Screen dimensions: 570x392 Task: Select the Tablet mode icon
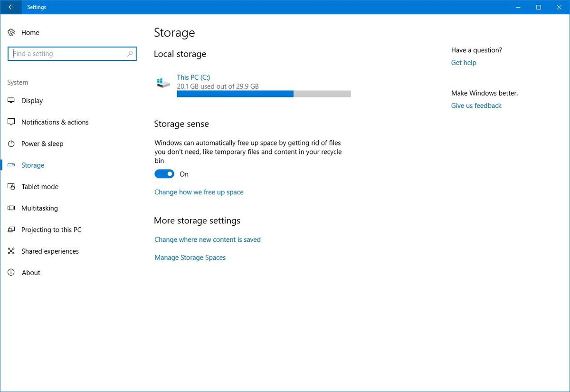11,187
